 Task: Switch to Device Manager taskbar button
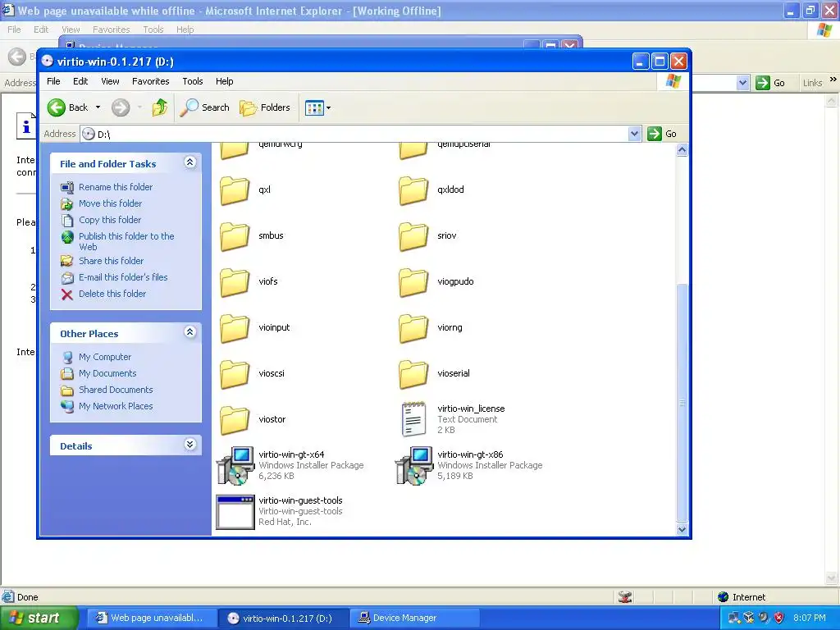point(414,619)
